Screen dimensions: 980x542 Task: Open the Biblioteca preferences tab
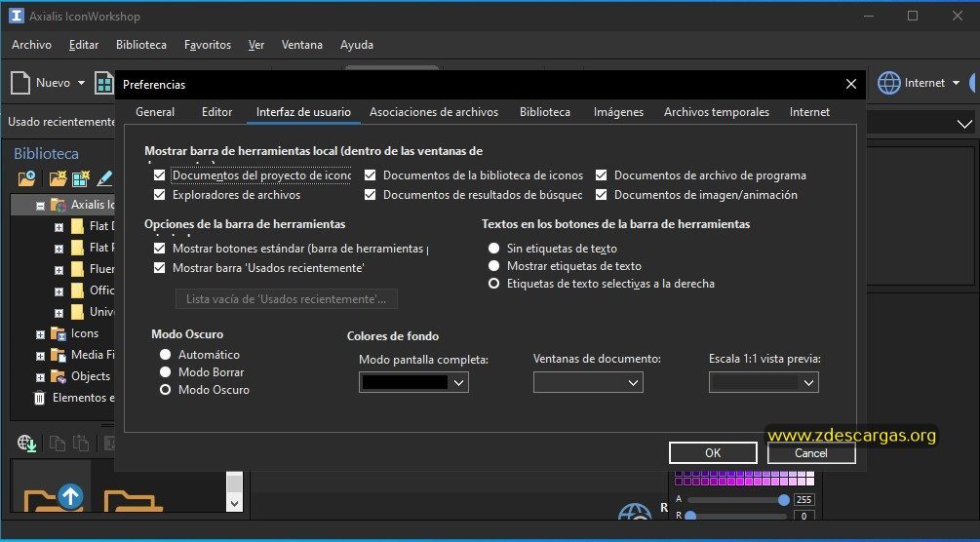coord(545,112)
